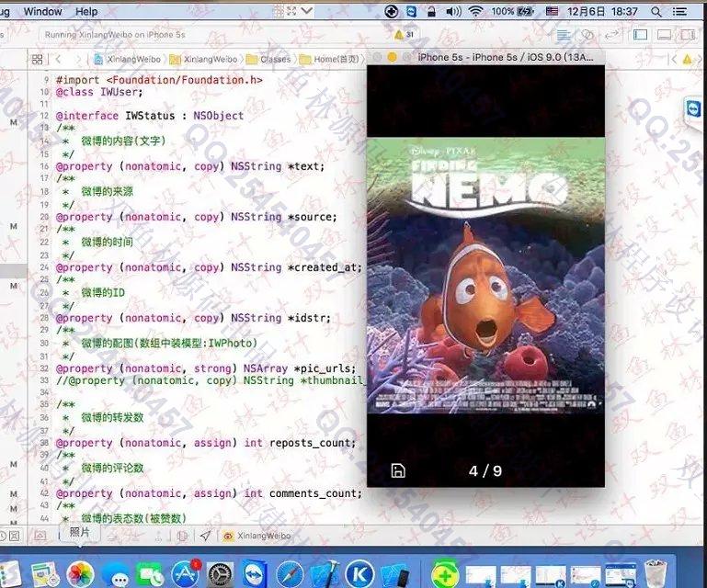Open the Version editor

pyautogui.click(x=612, y=35)
